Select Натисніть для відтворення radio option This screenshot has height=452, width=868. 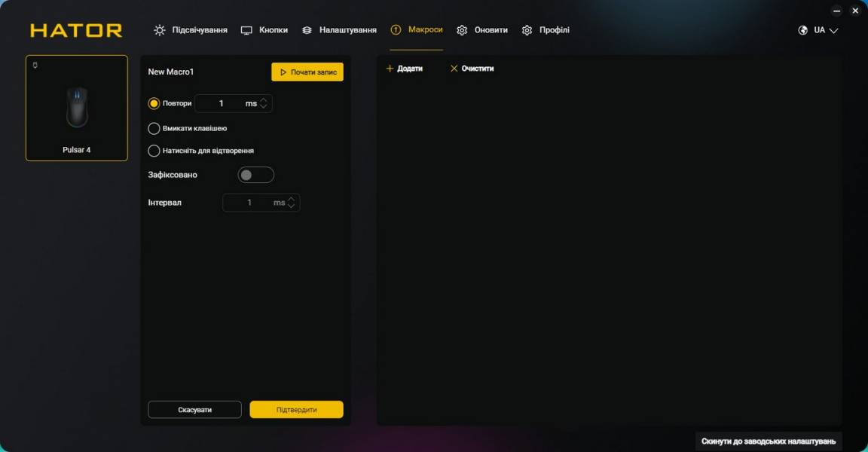[x=154, y=151]
